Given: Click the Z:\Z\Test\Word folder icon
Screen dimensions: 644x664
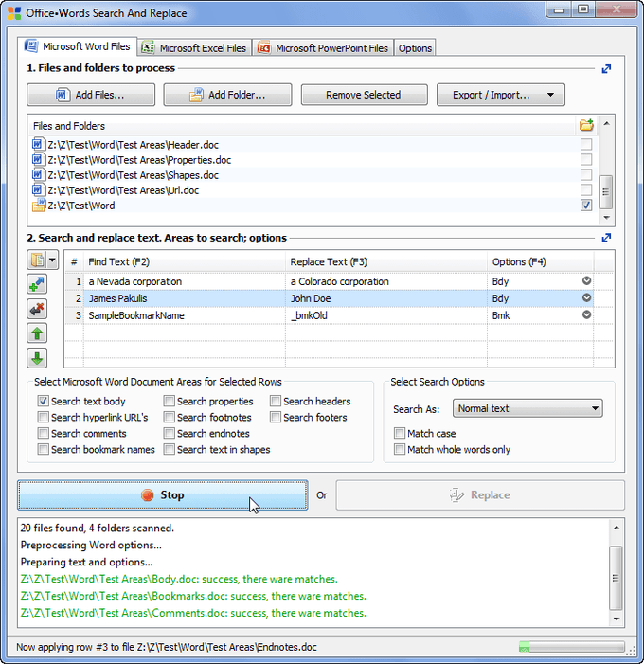Looking at the screenshot, I should [x=39, y=206].
